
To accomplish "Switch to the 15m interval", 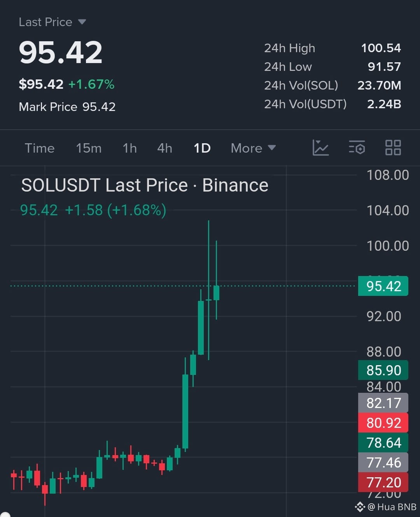I will click(89, 148).
